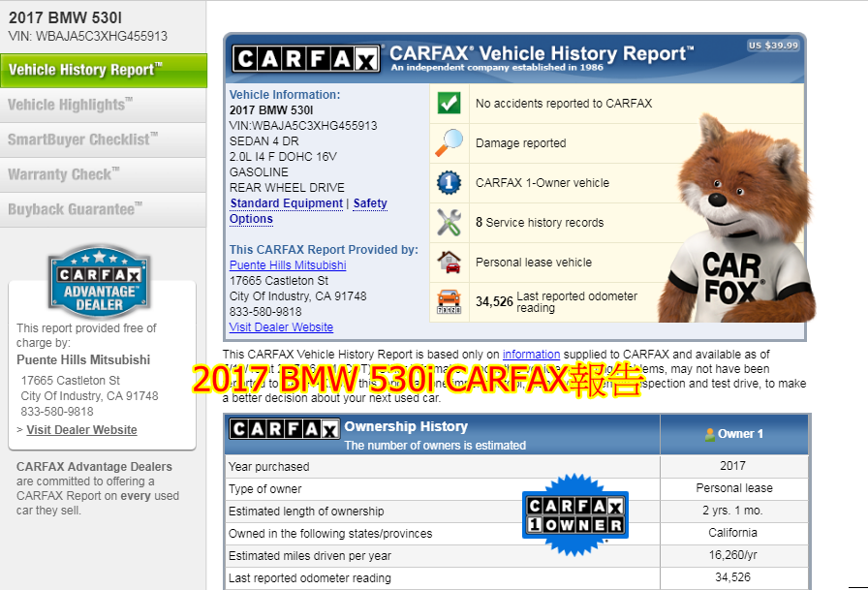Click the '2017 BMW 530I' sidebar title
Image resolution: width=868 pixels, height=590 pixels.
point(65,17)
